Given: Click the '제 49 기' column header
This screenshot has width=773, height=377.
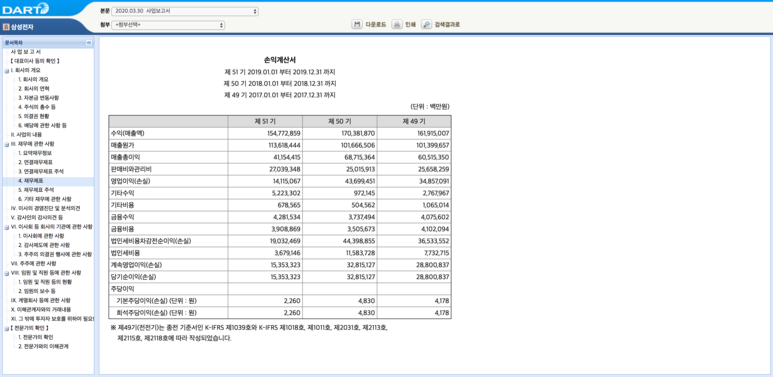Looking at the screenshot, I should (x=414, y=121).
